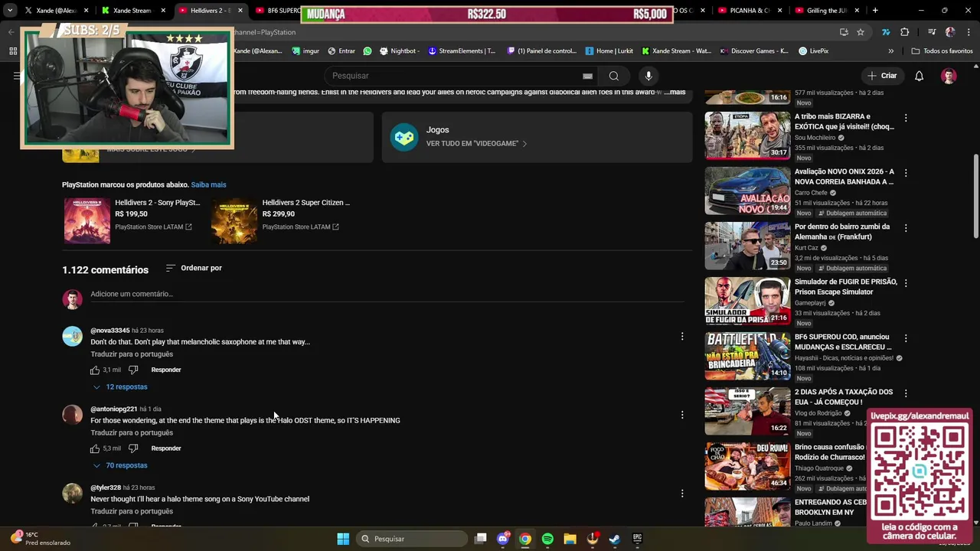Viewport: 980px width, 551px height.
Task: Play the Avaliação NOVO ONIX 2026 thumbnail
Action: 747,191
